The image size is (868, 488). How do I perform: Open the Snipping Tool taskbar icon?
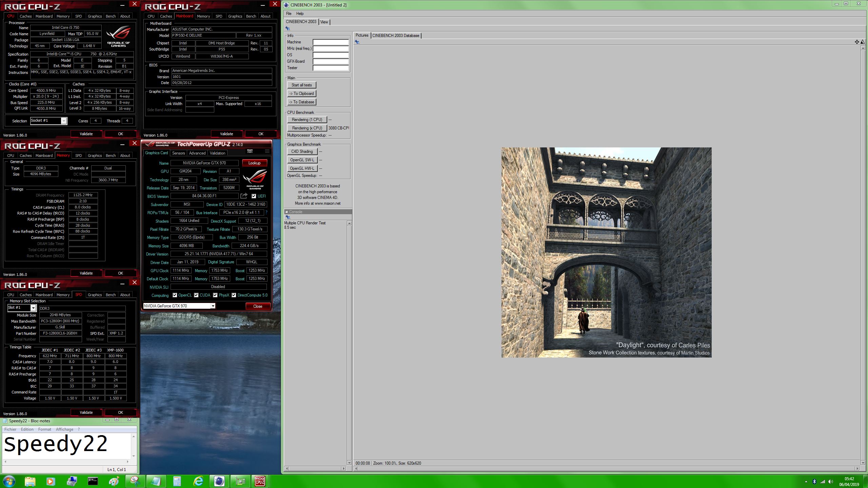click(135, 481)
